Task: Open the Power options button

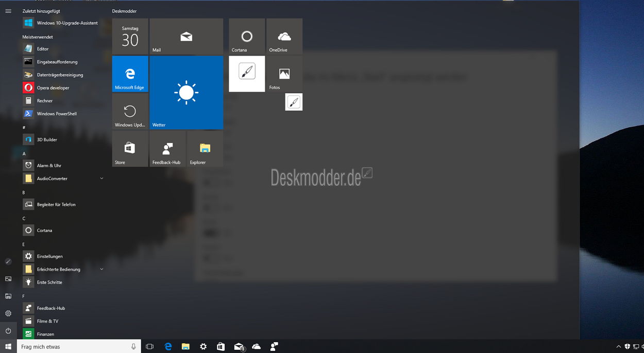Action: point(8,331)
